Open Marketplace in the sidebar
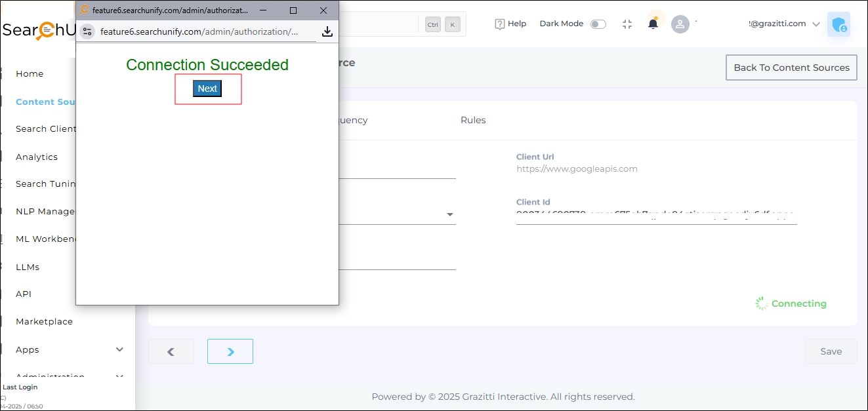The height and width of the screenshot is (411, 868). 44,321
